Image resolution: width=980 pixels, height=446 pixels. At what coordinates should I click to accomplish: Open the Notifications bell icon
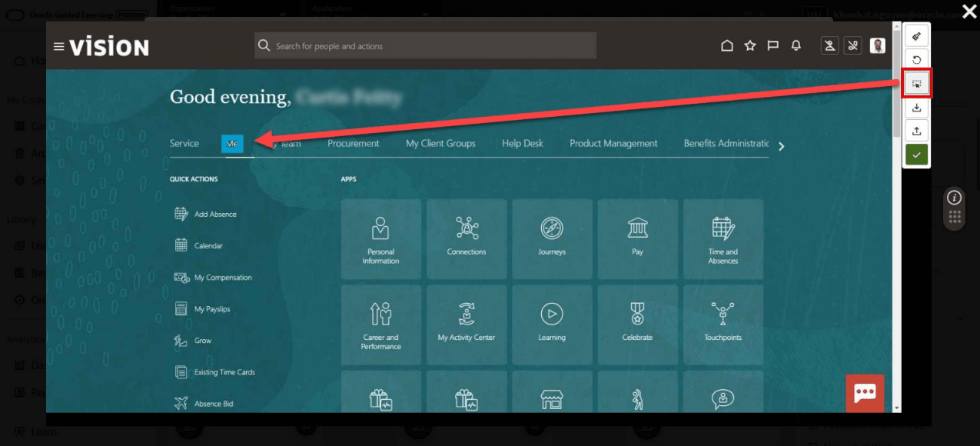tap(796, 46)
